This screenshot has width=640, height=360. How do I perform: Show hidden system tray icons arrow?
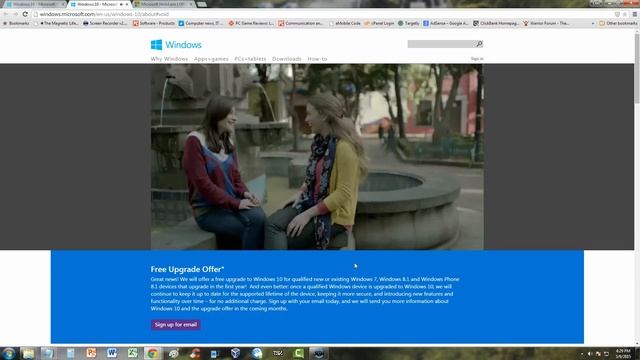click(x=582, y=354)
